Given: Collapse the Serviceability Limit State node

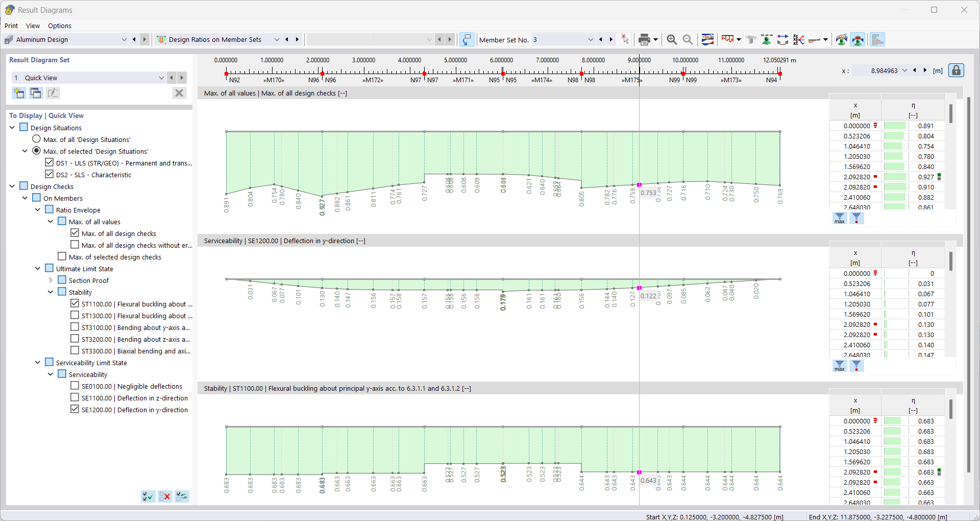Looking at the screenshot, I should pos(38,362).
